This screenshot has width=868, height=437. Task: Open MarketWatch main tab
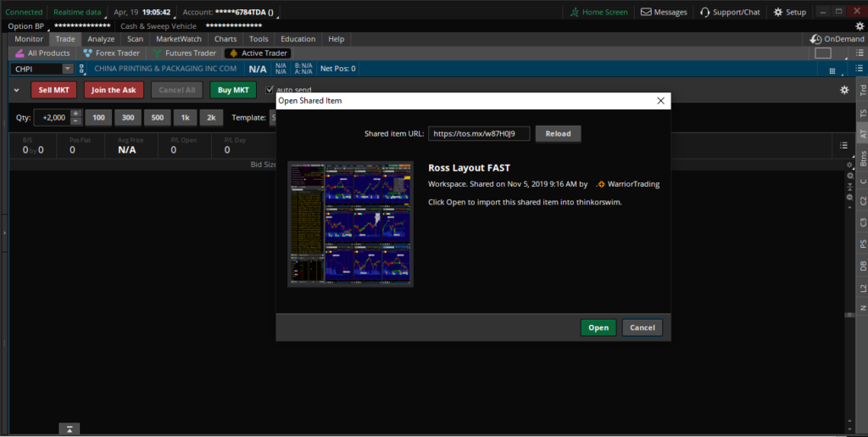pyautogui.click(x=178, y=39)
